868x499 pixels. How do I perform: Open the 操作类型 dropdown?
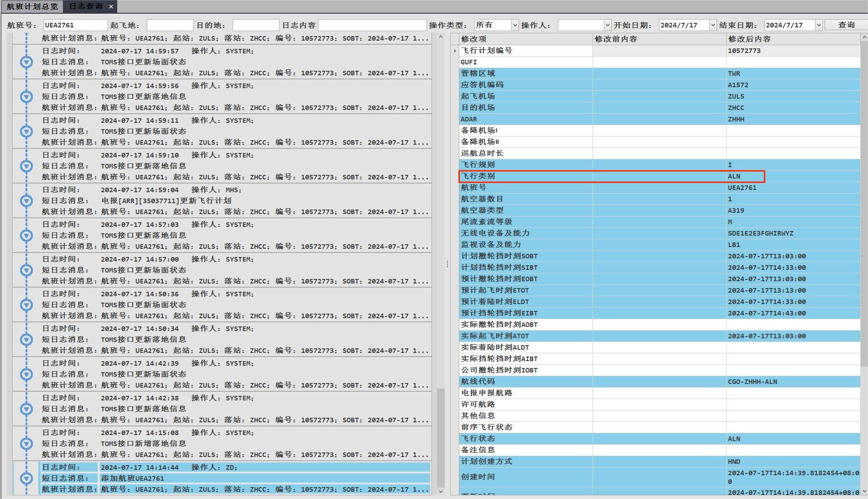(515, 25)
